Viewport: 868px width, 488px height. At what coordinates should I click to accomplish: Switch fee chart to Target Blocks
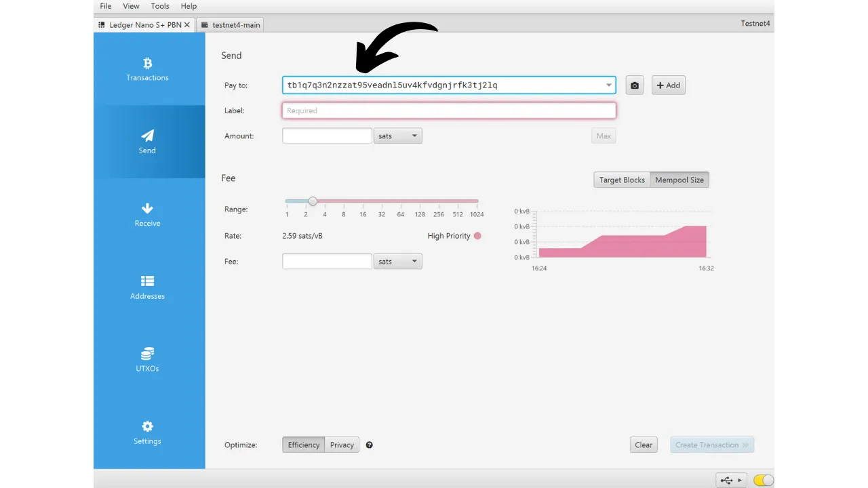tap(622, 180)
